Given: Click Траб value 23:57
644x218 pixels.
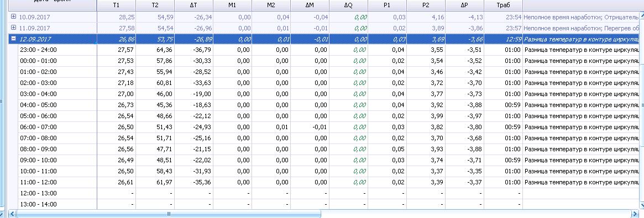Looking at the screenshot, I should [x=514, y=28].
